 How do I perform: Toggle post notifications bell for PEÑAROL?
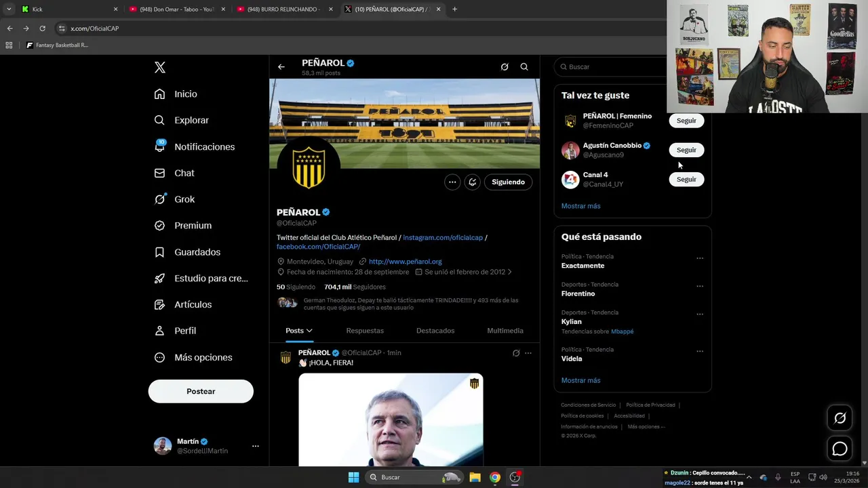473,182
